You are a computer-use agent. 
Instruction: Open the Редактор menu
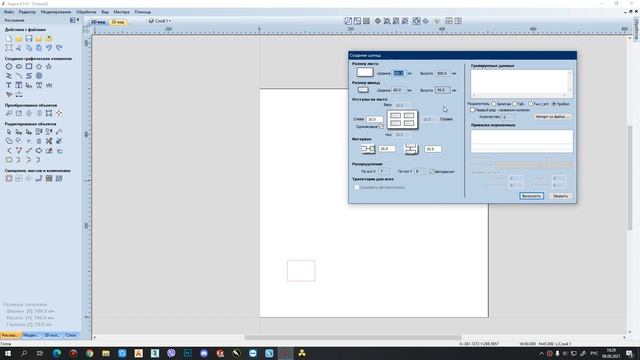(x=27, y=12)
